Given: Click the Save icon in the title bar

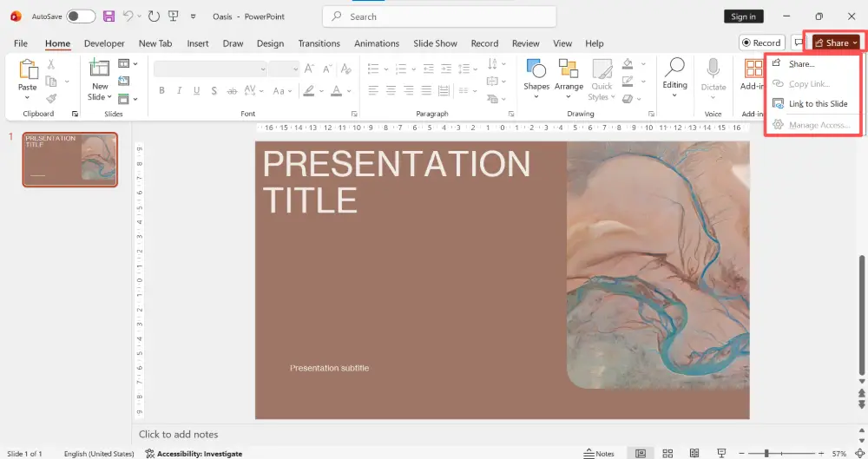Looking at the screenshot, I should pyautogui.click(x=109, y=16).
